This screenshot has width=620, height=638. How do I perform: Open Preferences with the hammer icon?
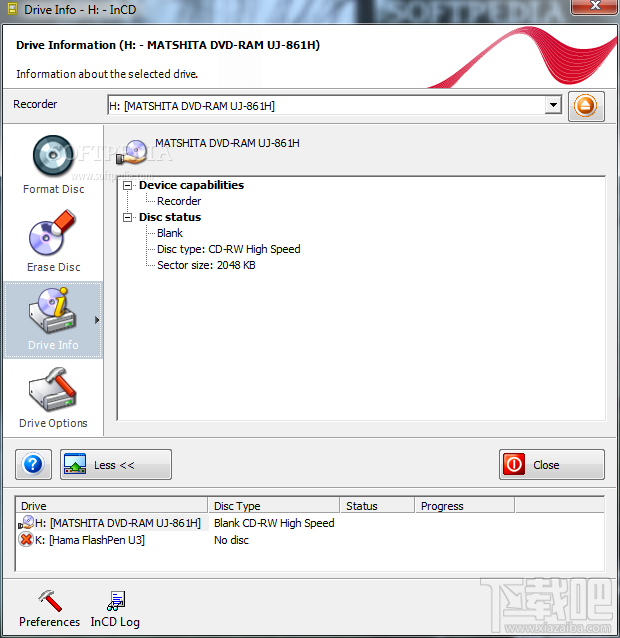[x=49, y=609]
